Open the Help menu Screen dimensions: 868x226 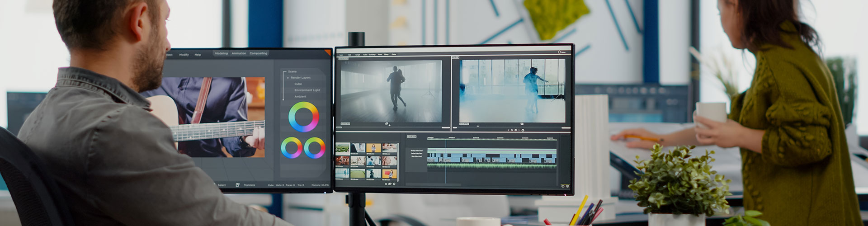tap(198, 55)
